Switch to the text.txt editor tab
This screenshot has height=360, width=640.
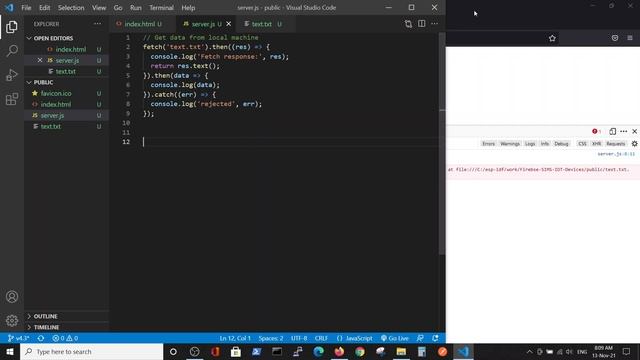click(x=265, y=24)
